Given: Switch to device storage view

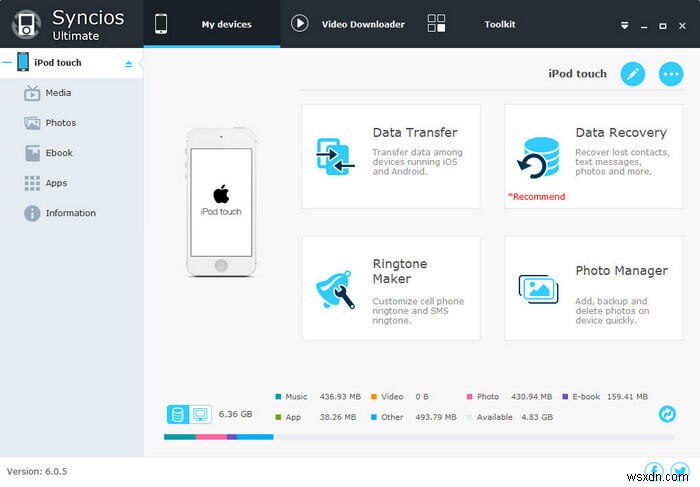Looking at the screenshot, I should point(178,414).
